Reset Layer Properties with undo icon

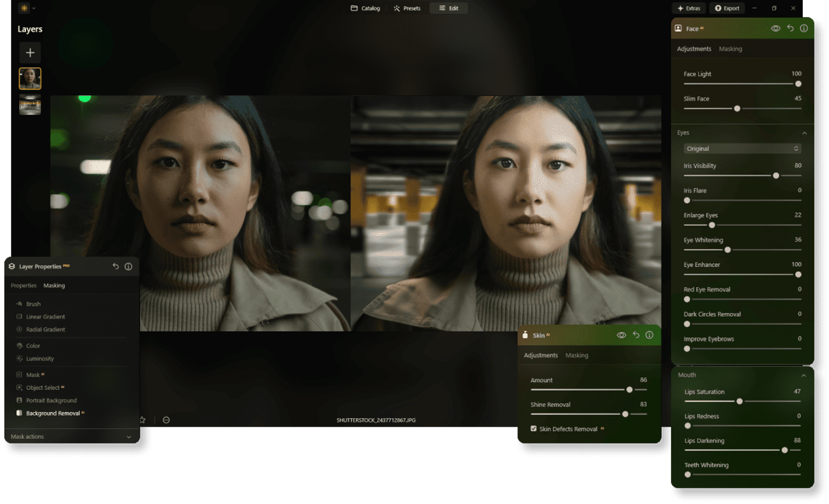[x=115, y=266]
